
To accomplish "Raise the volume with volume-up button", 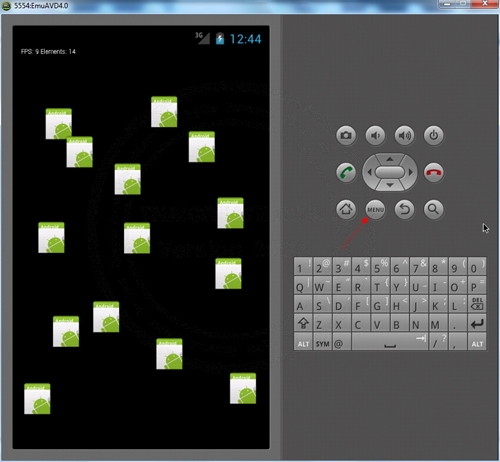I will coord(404,135).
